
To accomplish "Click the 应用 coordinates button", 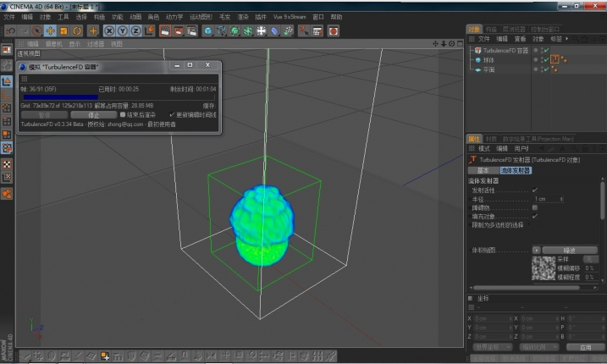I will pos(585,347).
